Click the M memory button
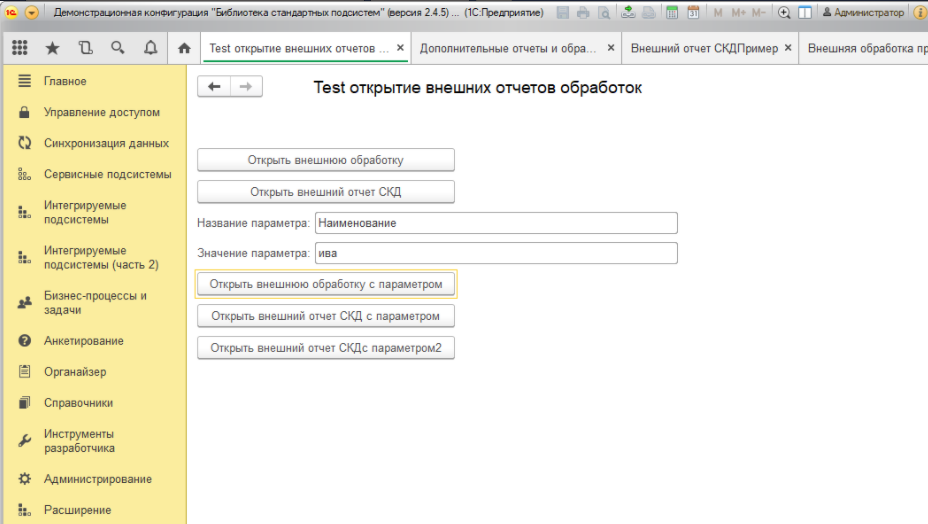The height and width of the screenshot is (524, 928). pos(718,12)
